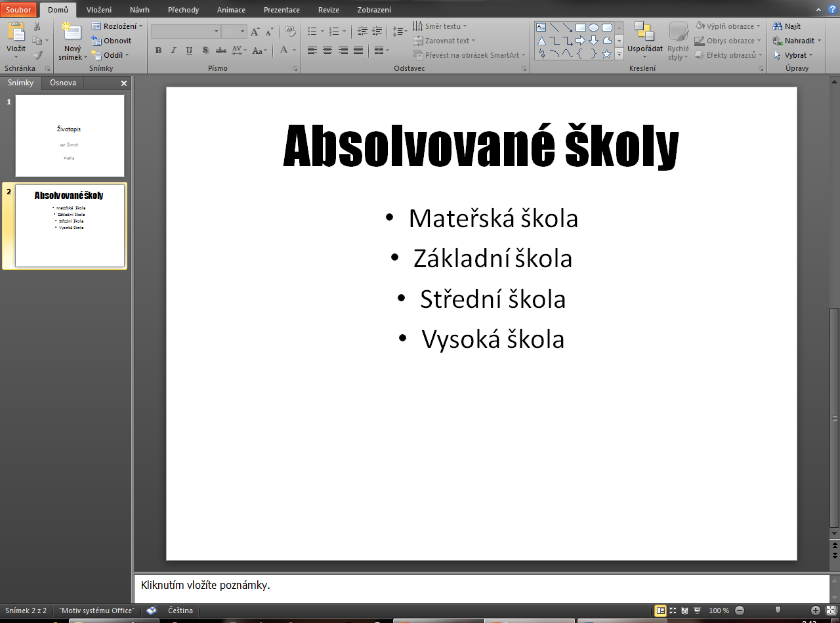
Task: Toggle underline formatting
Action: (x=190, y=50)
